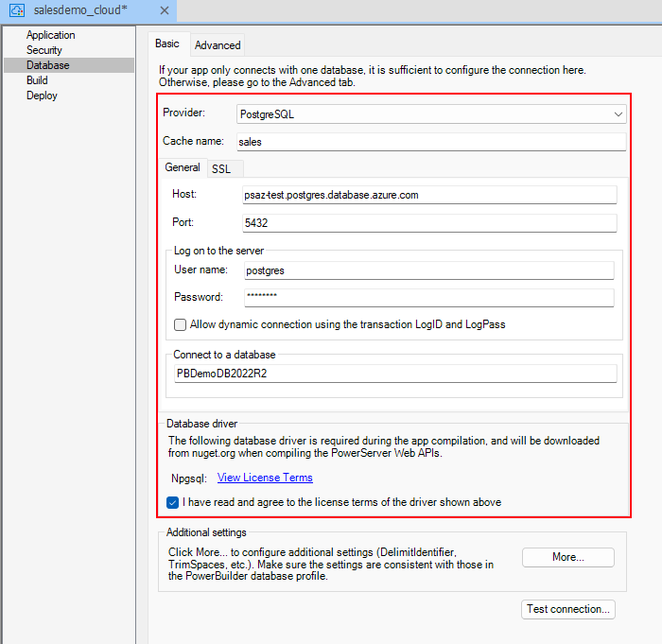The image size is (662, 644).
Task: Click the Test connection... button
Action: (x=567, y=609)
